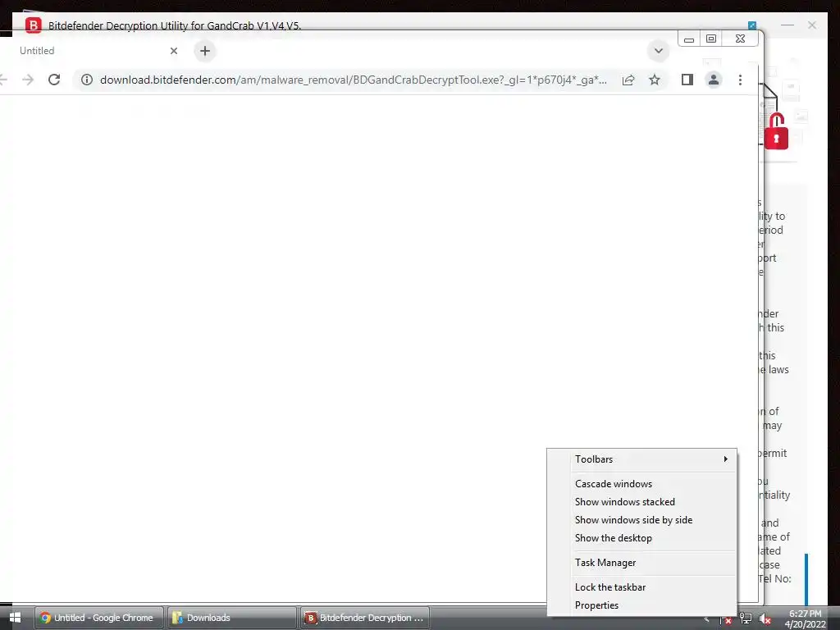
Task: Open Chrome three-dot menu
Action: tap(740, 80)
